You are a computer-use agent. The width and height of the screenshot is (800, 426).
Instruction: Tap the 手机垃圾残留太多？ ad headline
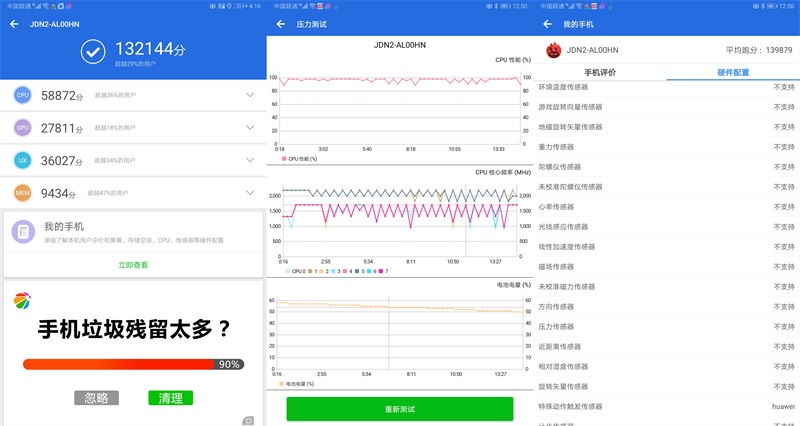pos(135,329)
